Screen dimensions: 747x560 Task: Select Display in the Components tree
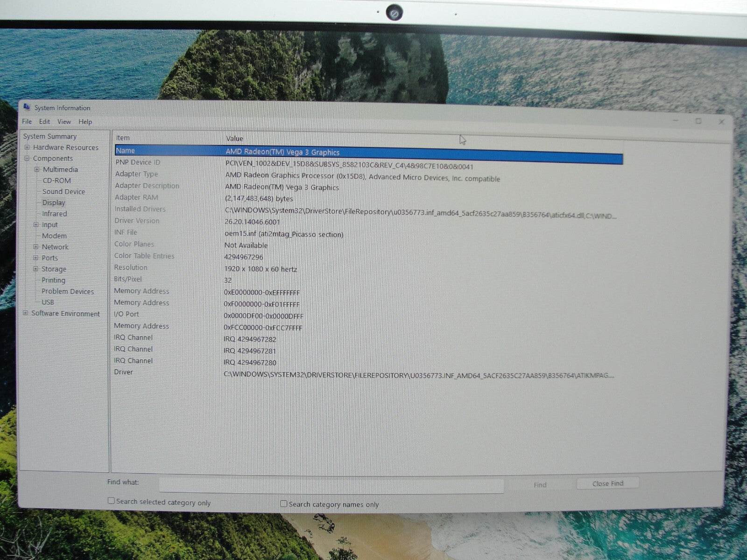tap(54, 203)
